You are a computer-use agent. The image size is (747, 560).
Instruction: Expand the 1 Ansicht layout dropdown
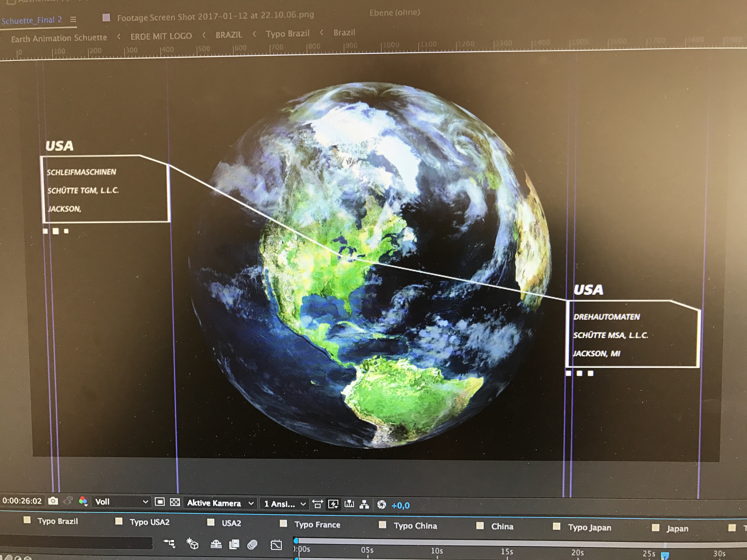click(x=285, y=504)
